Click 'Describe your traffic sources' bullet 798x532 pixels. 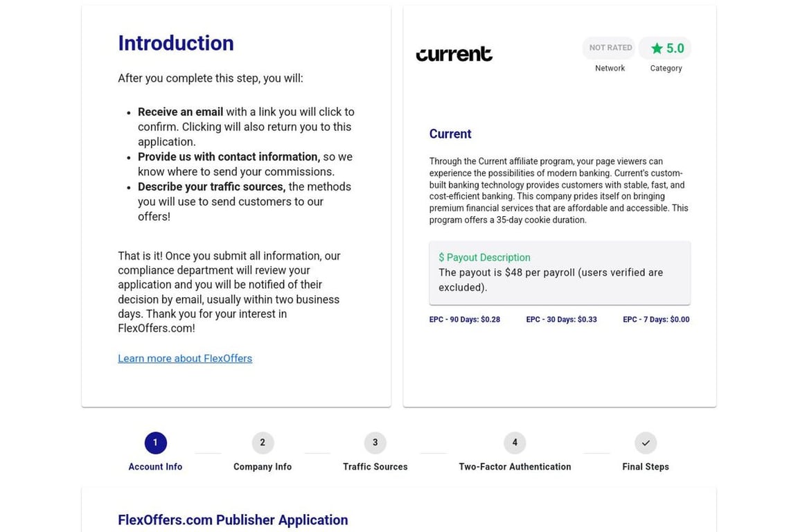[212, 187]
